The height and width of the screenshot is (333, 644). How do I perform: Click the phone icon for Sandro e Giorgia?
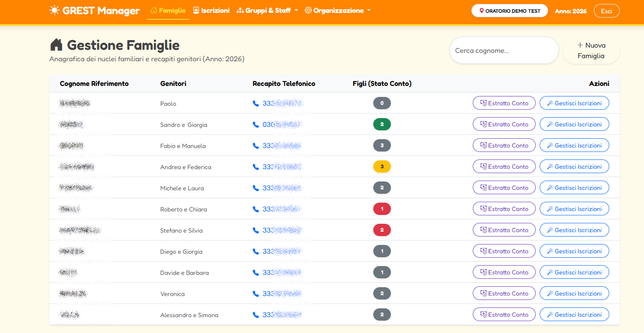click(x=256, y=125)
